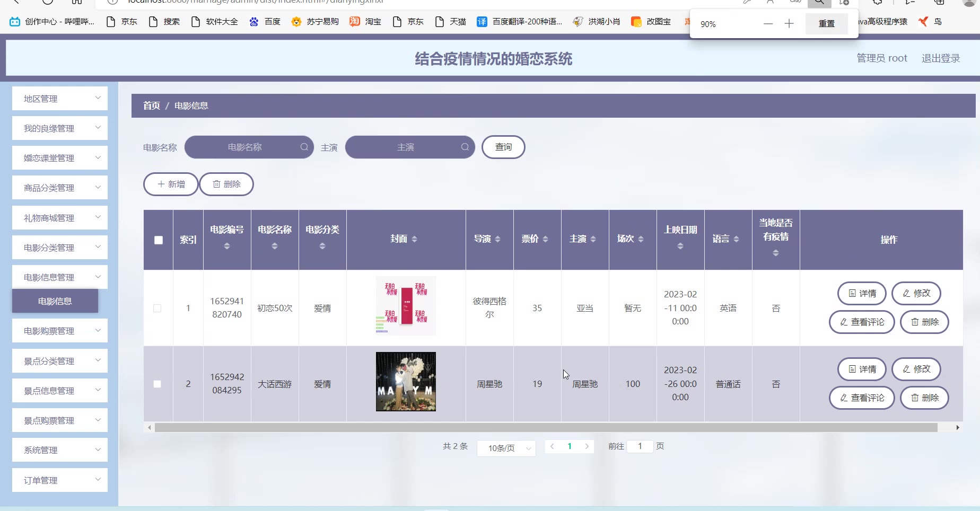
Task: Open 淘宝 bookmark
Action: 365,22
